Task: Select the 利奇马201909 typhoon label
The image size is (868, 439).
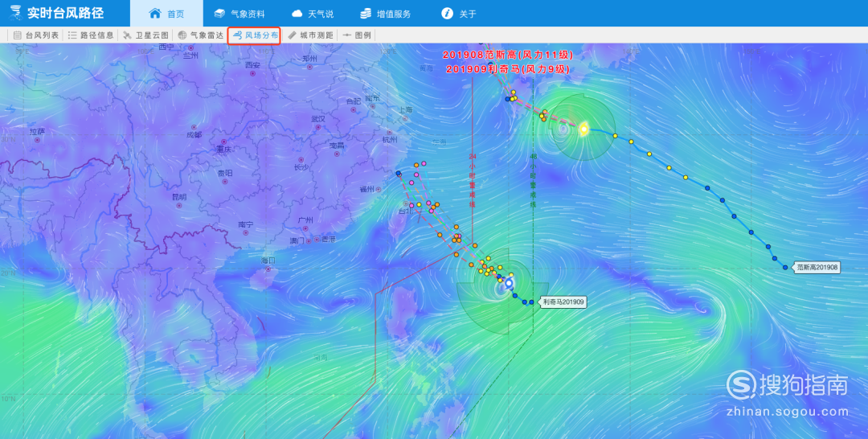Action: [x=563, y=302]
